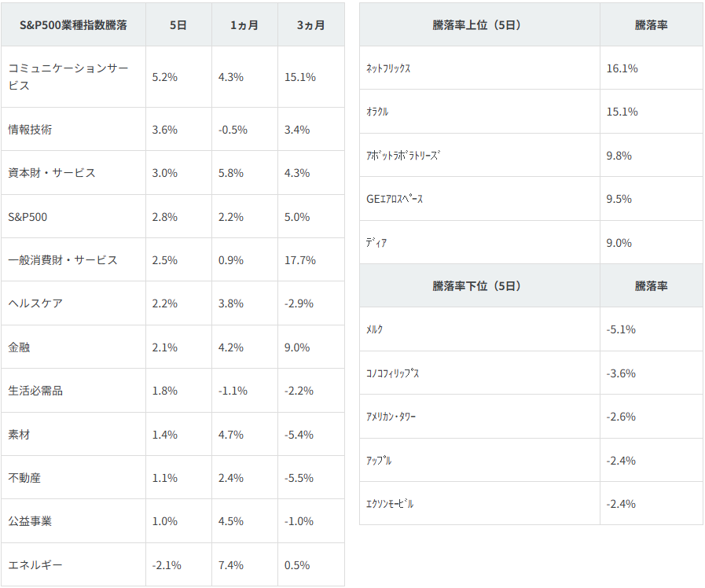This screenshot has height=588, width=705.
Task: Select オラクル in the top gainers table
Action: point(377,112)
